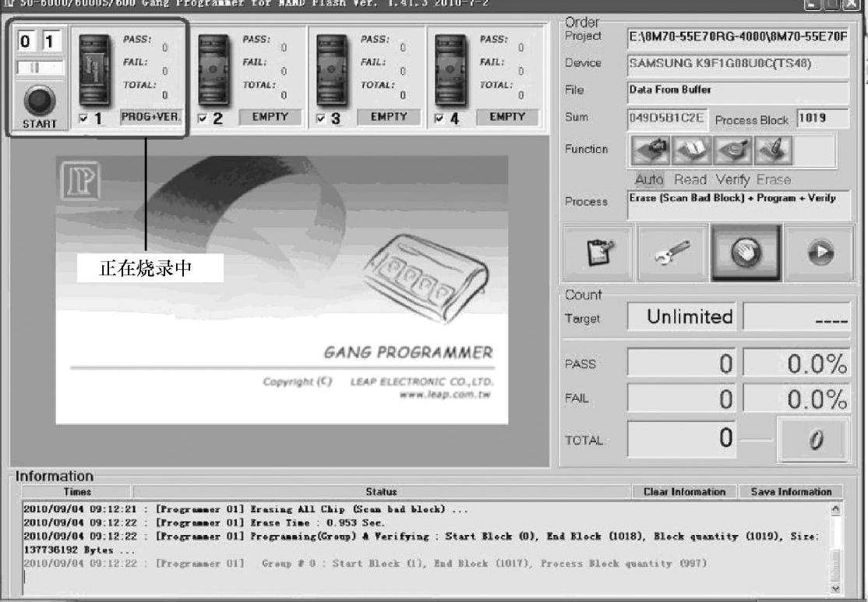
Task: Click the socket 2 programmer icon
Action: (x=213, y=69)
